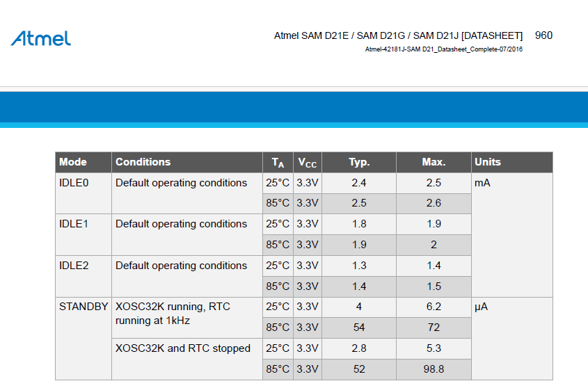Select the Atmel-42181J document ID text
588x388 pixels.
[x=443, y=49]
